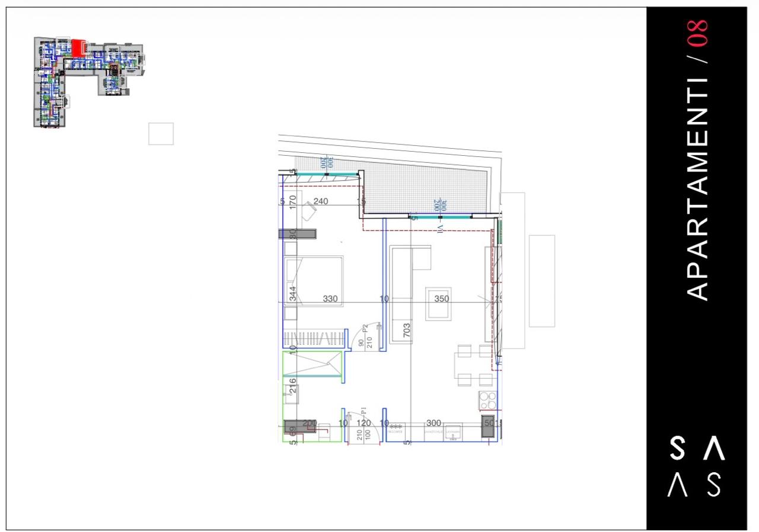Click the "APARTAMENTI" title text

[697, 188]
